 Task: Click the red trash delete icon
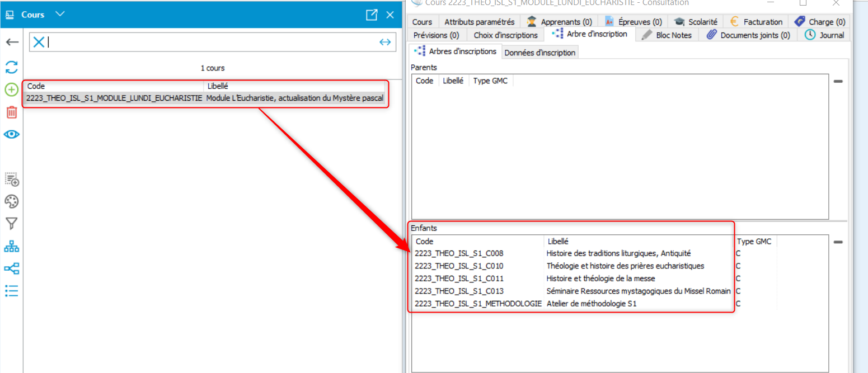click(12, 112)
